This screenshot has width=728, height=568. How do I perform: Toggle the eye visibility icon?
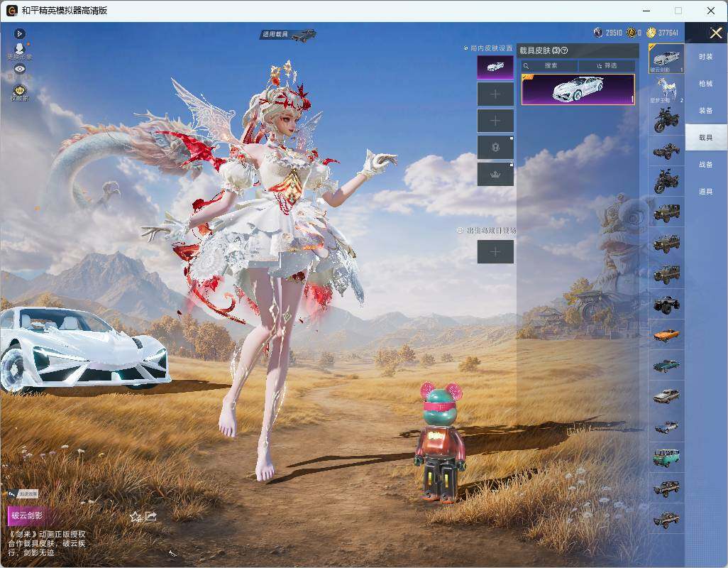[19, 69]
